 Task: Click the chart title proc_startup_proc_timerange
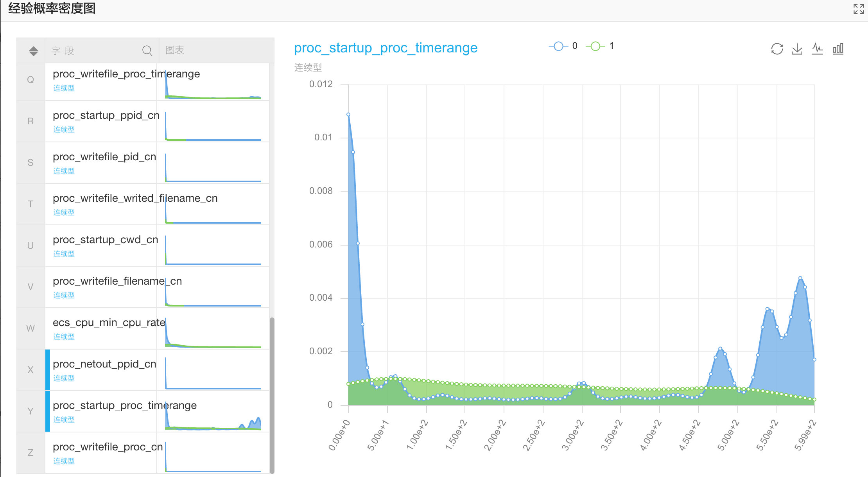pyautogui.click(x=386, y=48)
